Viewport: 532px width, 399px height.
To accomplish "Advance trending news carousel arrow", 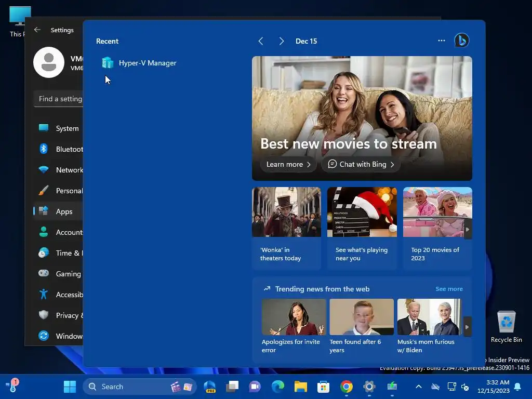I will (x=467, y=327).
